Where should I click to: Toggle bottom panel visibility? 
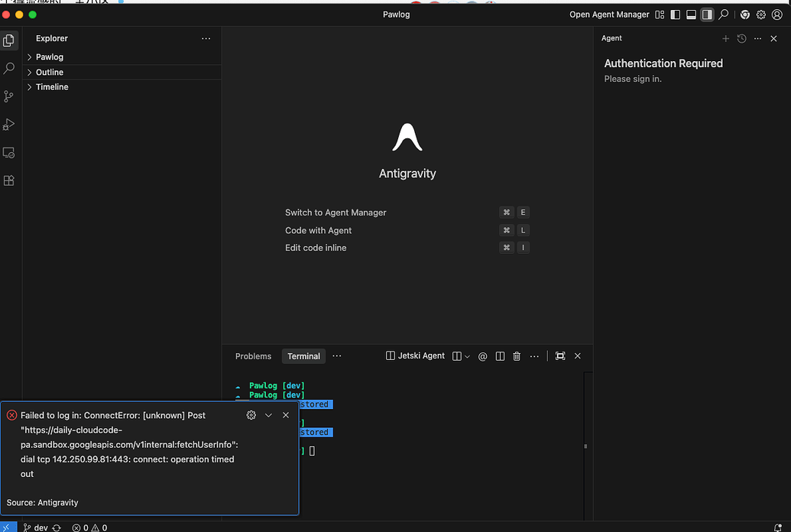[x=691, y=15]
